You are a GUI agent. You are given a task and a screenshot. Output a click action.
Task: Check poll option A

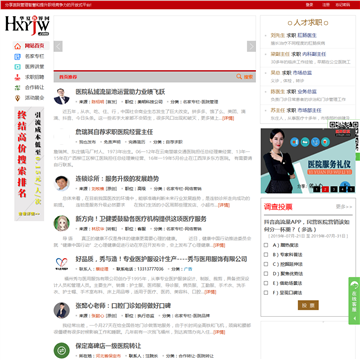tap(266, 245)
